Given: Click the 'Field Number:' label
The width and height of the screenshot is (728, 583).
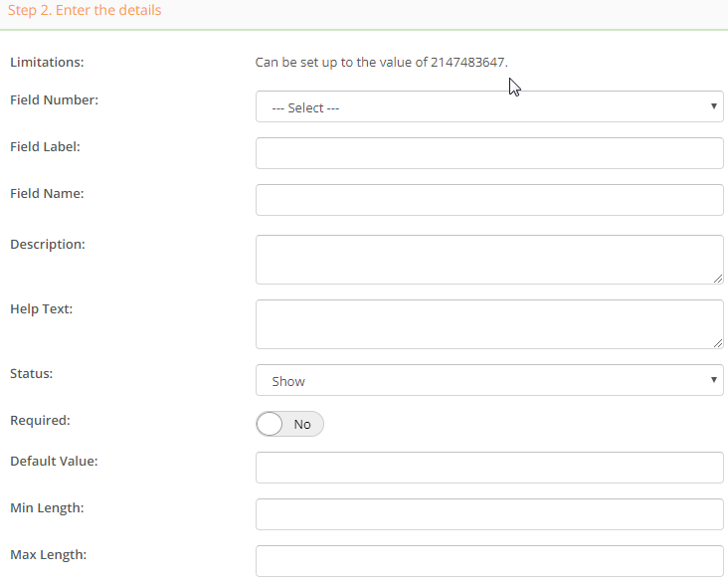Looking at the screenshot, I should [x=54, y=99].
